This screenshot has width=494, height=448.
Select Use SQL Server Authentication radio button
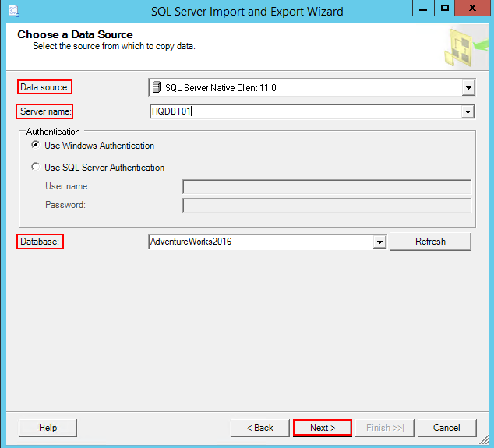coord(36,167)
